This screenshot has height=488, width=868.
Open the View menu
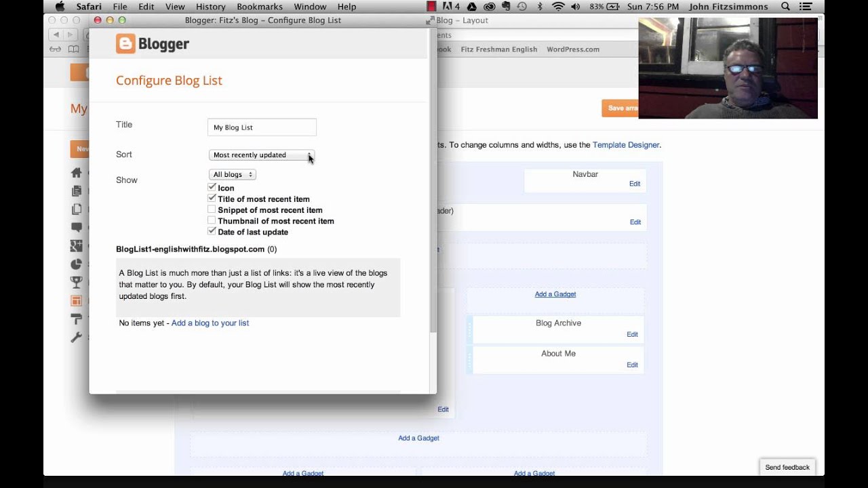[x=175, y=7]
